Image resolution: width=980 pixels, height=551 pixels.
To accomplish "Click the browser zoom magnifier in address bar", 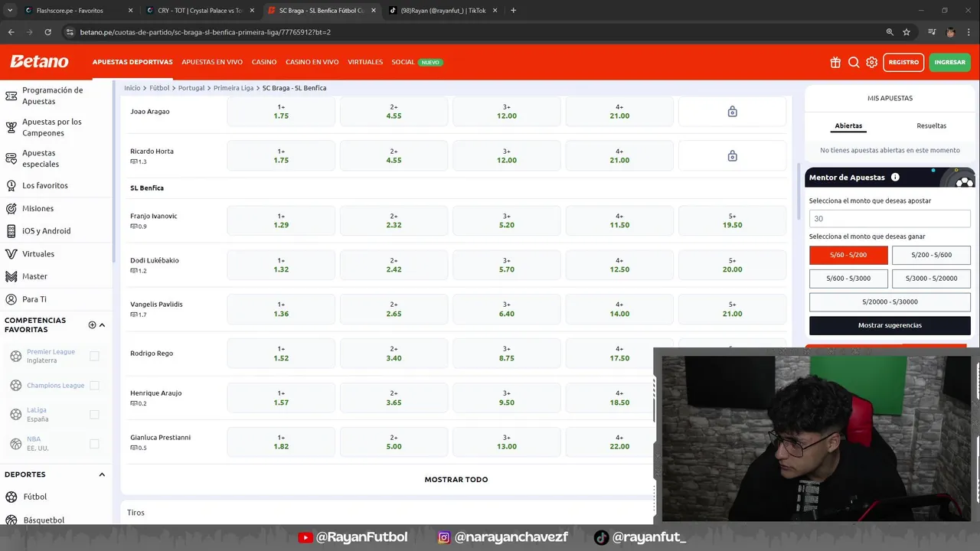I will coord(890,32).
